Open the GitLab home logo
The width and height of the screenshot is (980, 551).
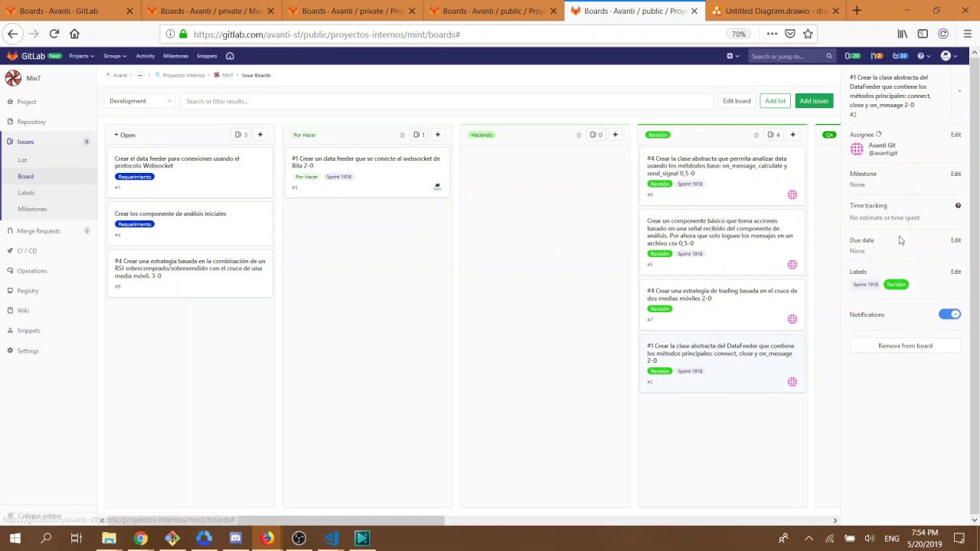(27, 56)
